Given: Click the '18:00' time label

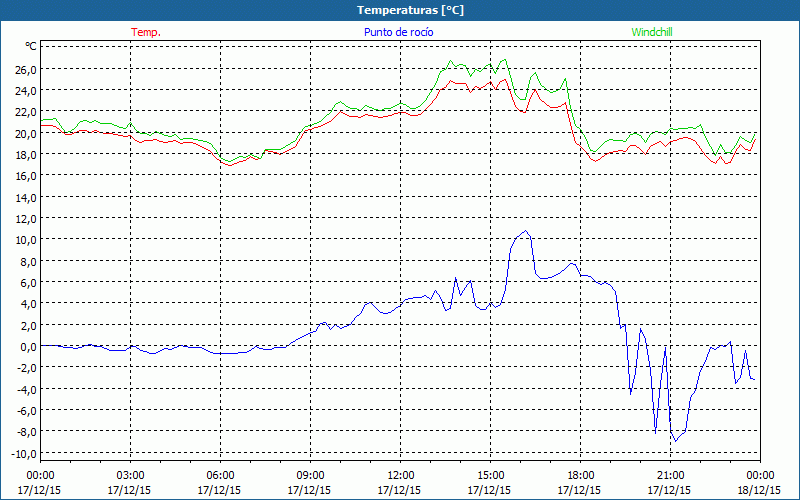Looking at the screenshot, I should (x=581, y=476).
